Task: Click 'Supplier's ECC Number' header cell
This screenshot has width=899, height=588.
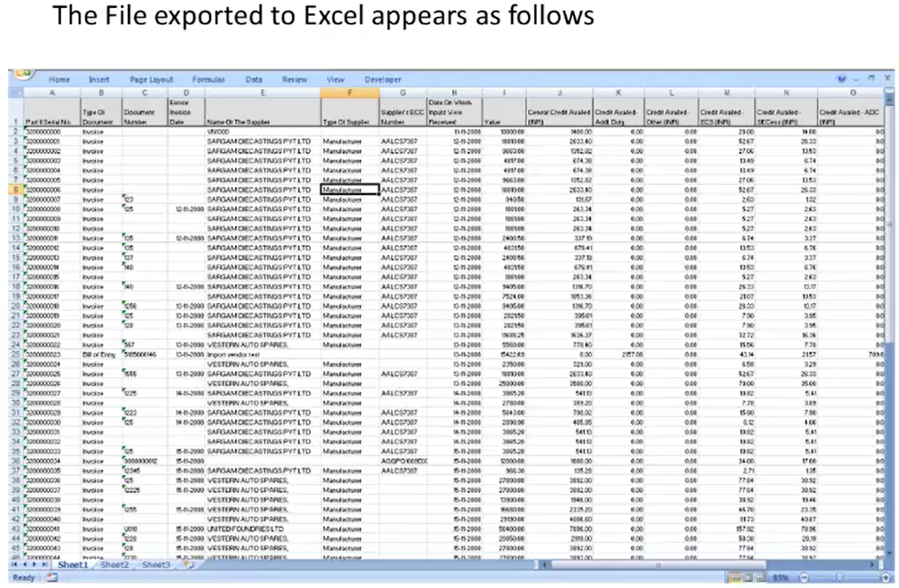Action: pyautogui.click(x=403, y=112)
